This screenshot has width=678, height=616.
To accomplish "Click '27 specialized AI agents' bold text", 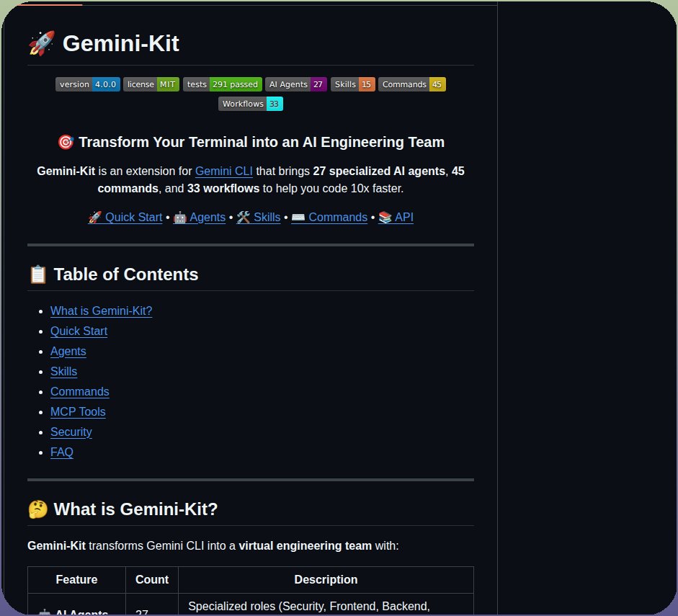I will 379,171.
